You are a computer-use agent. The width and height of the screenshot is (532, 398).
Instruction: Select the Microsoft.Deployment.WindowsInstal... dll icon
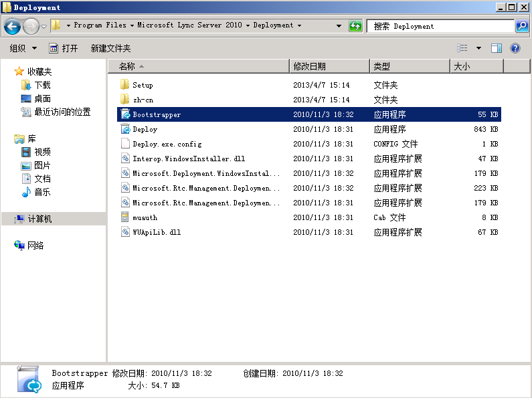coord(125,173)
